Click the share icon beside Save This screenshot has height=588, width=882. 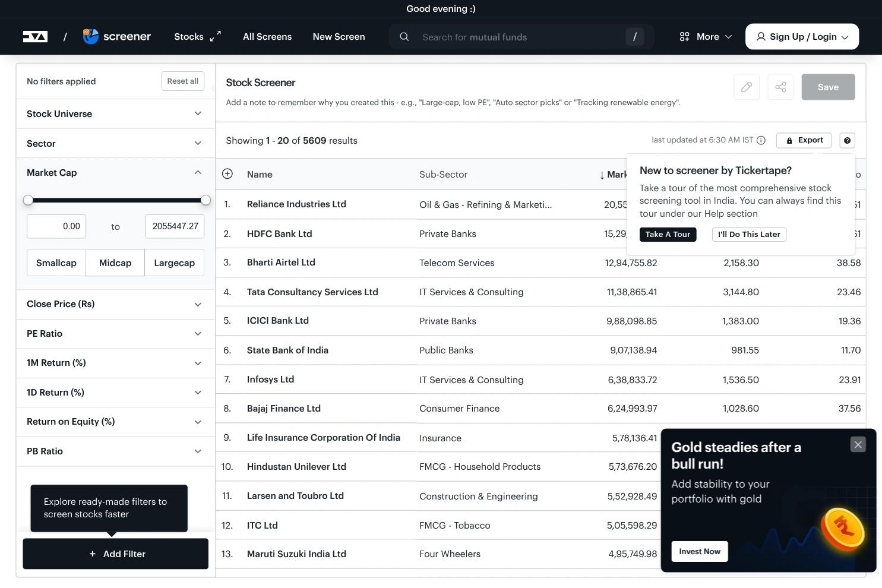780,87
